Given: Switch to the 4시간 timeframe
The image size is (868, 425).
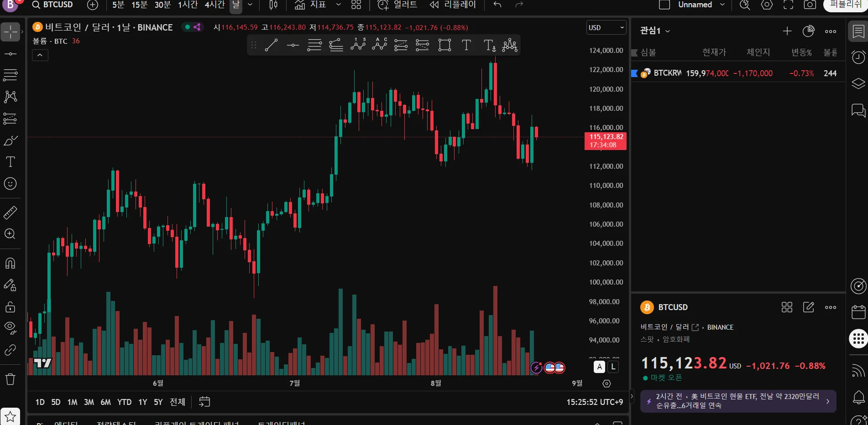Looking at the screenshot, I should tap(214, 5).
